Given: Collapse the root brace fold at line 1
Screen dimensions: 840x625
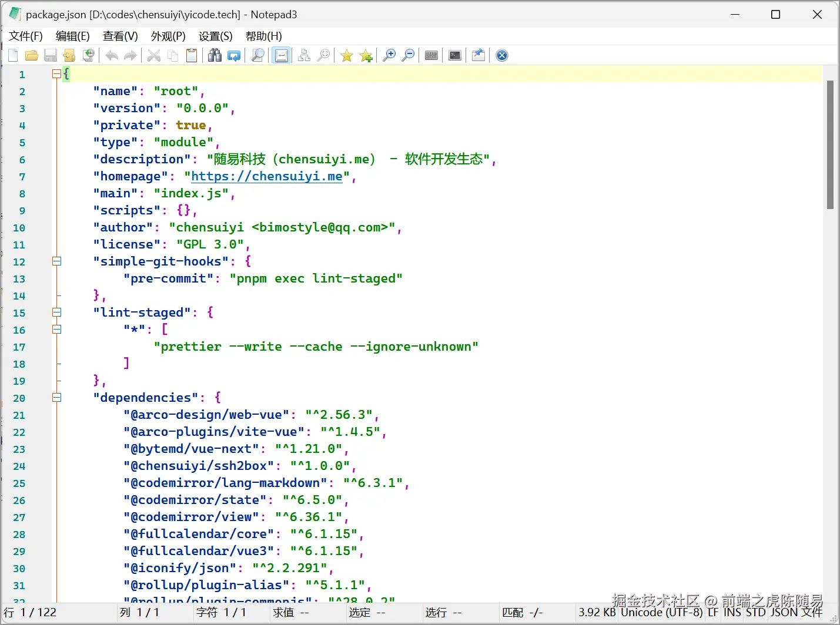Looking at the screenshot, I should click(x=56, y=74).
